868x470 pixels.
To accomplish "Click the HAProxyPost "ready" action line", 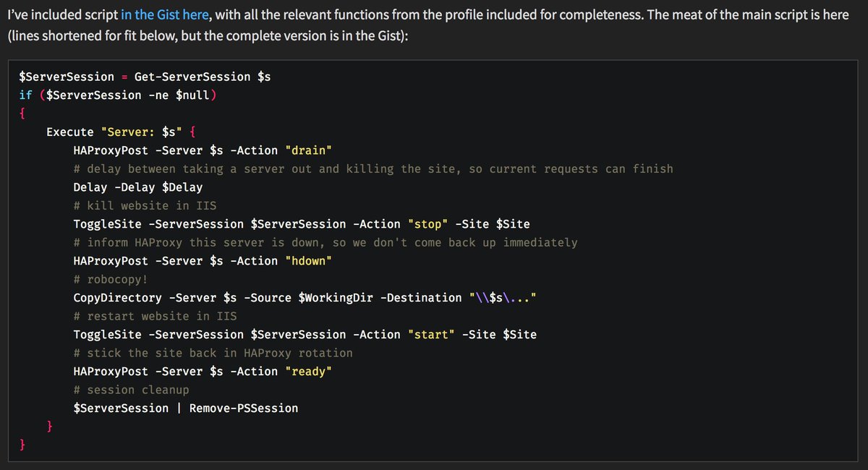I will 203,372.
